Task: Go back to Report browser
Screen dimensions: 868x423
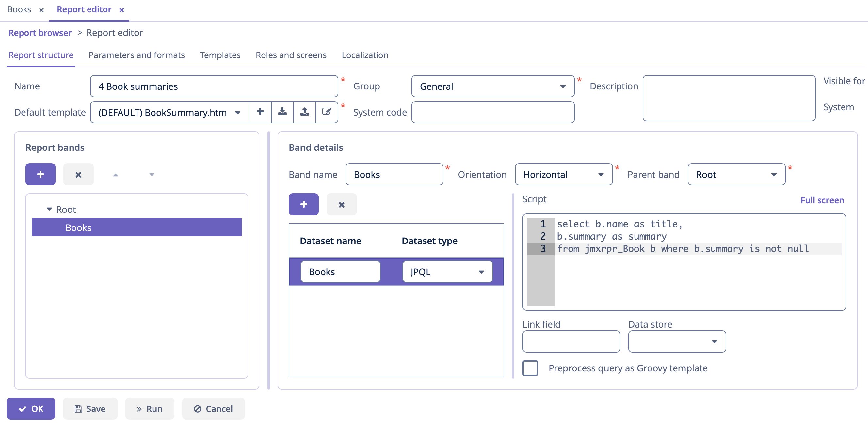Action: point(40,33)
